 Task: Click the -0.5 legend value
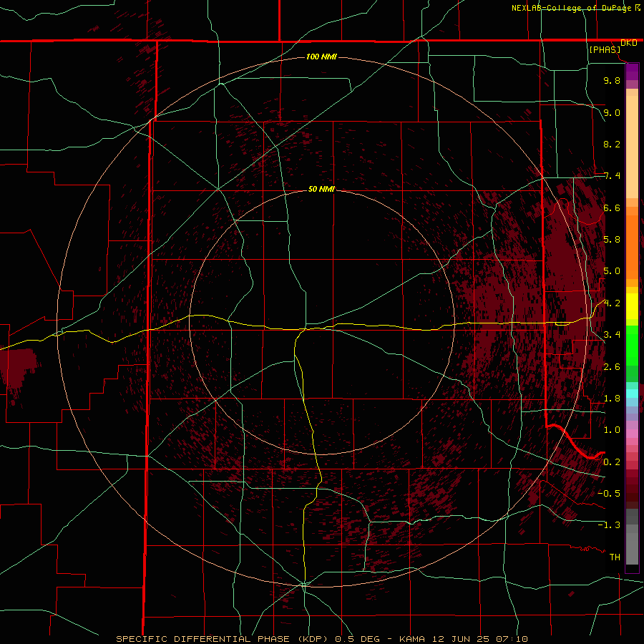(609, 494)
